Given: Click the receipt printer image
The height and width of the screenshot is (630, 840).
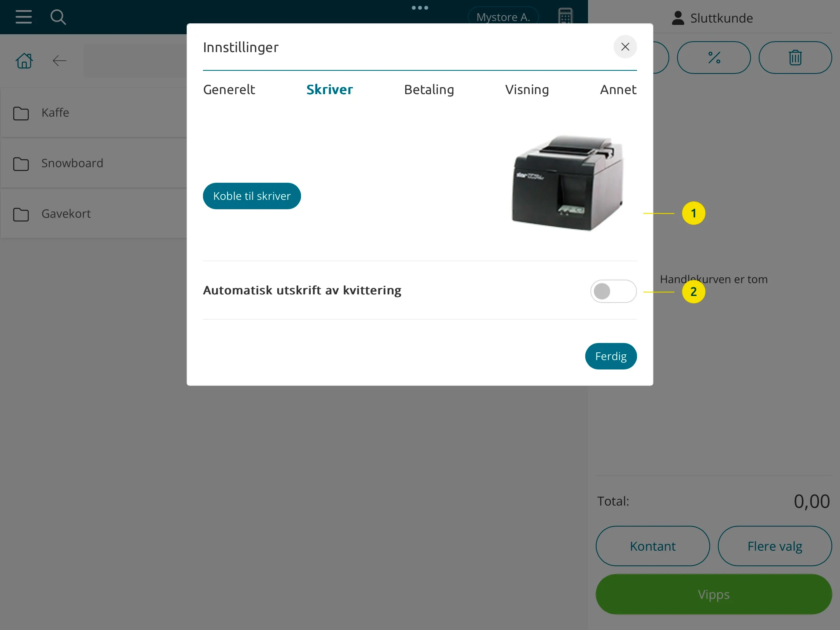Looking at the screenshot, I should pos(567,183).
